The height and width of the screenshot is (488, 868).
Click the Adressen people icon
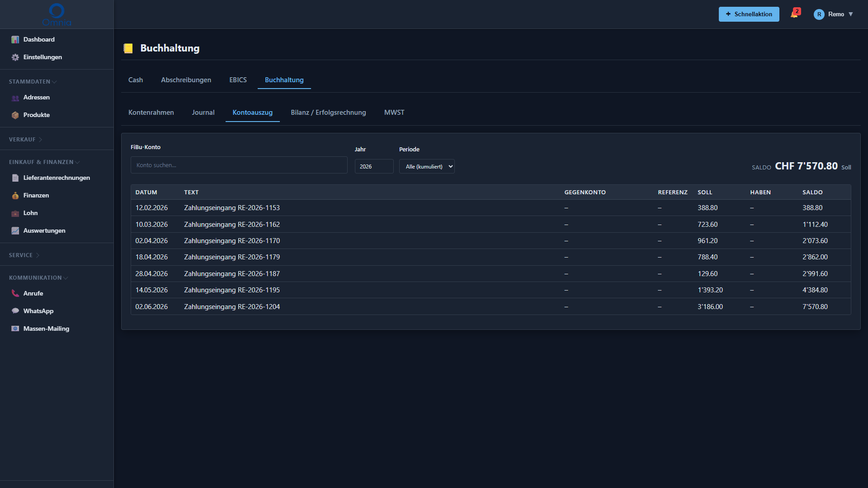15,98
